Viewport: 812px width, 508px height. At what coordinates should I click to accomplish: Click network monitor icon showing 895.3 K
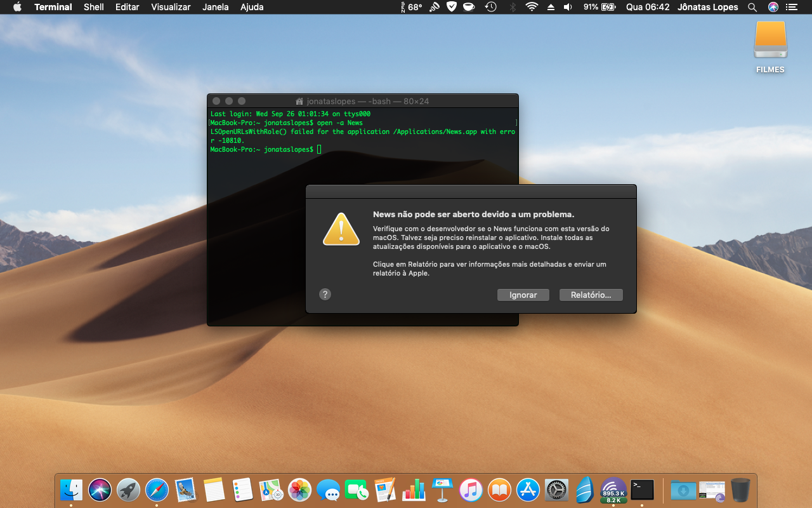click(613, 490)
